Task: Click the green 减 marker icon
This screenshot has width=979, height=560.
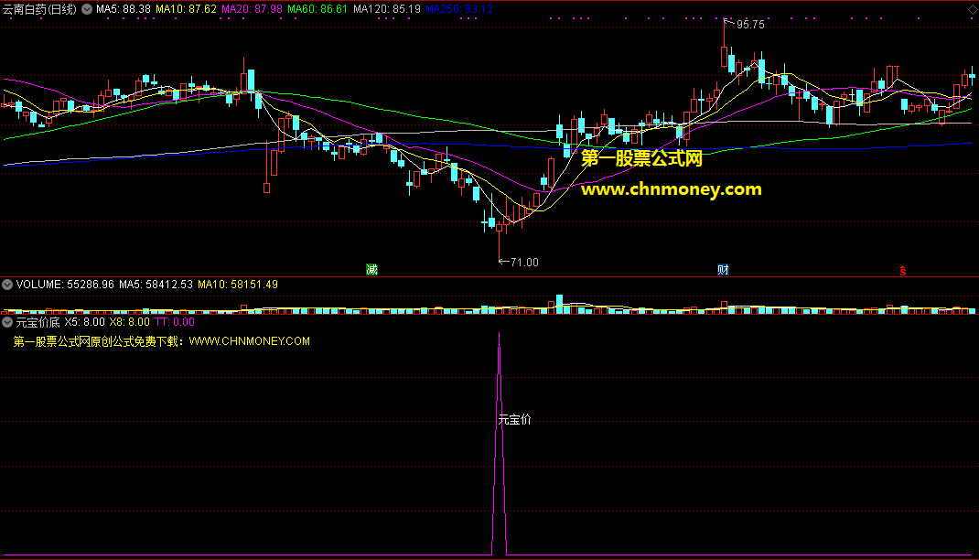Action: tap(371, 270)
